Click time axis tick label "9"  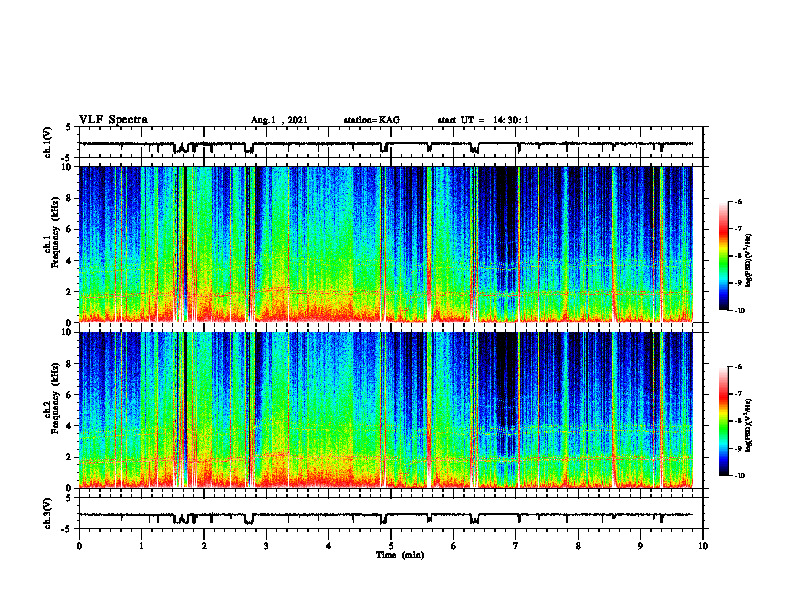(x=640, y=546)
